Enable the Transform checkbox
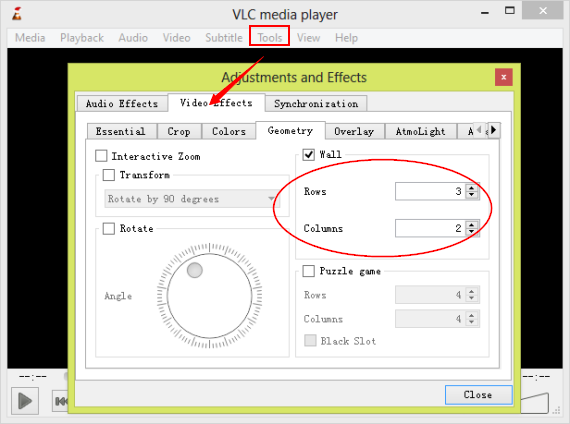 point(109,175)
